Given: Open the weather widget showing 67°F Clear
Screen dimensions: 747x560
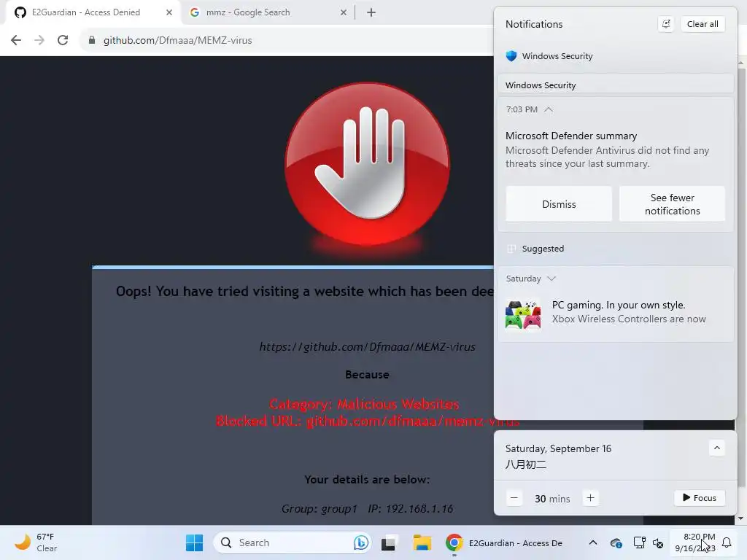Looking at the screenshot, I should coord(35,542).
